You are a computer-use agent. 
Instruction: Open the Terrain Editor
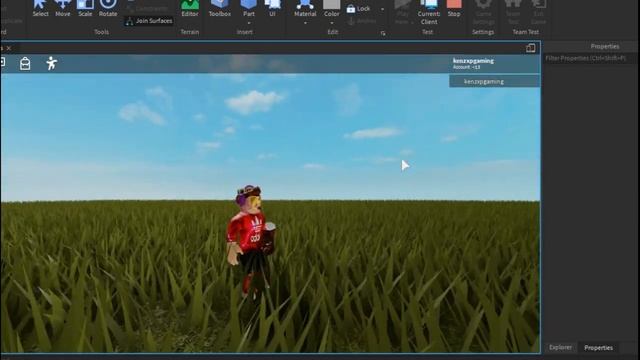pyautogui.click(x=190, y=8)
